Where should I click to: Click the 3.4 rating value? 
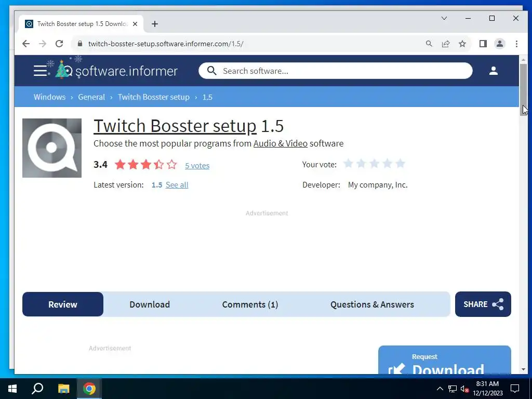click(x=100, y=165)
